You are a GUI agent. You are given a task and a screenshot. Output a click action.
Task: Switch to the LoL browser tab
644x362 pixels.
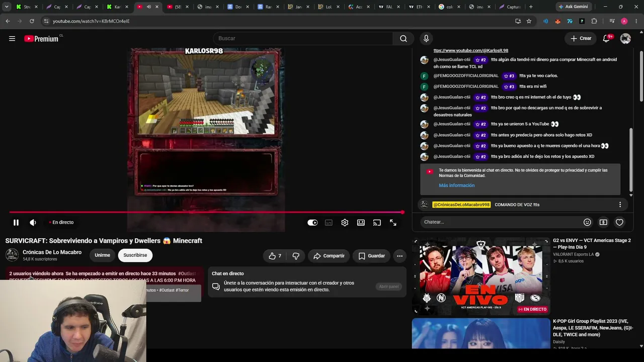click(328, 7)
